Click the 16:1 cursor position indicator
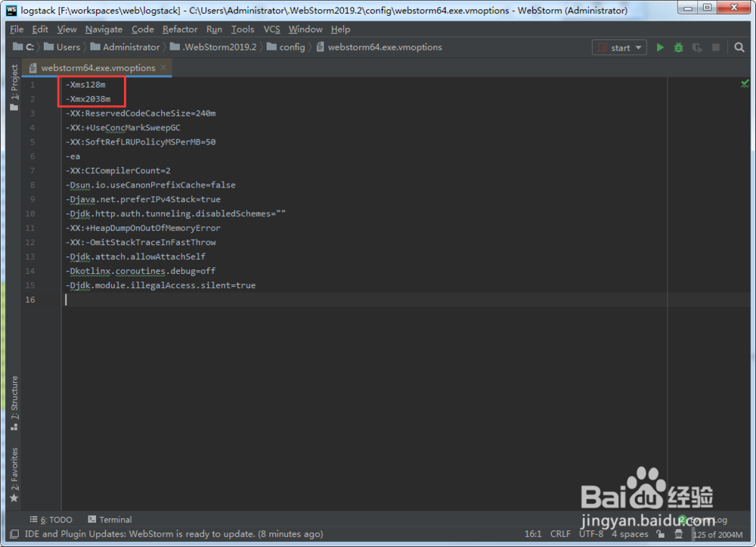The width and height of the screenshot is (756, 547). pyautogui.click(x=533, y=534)
